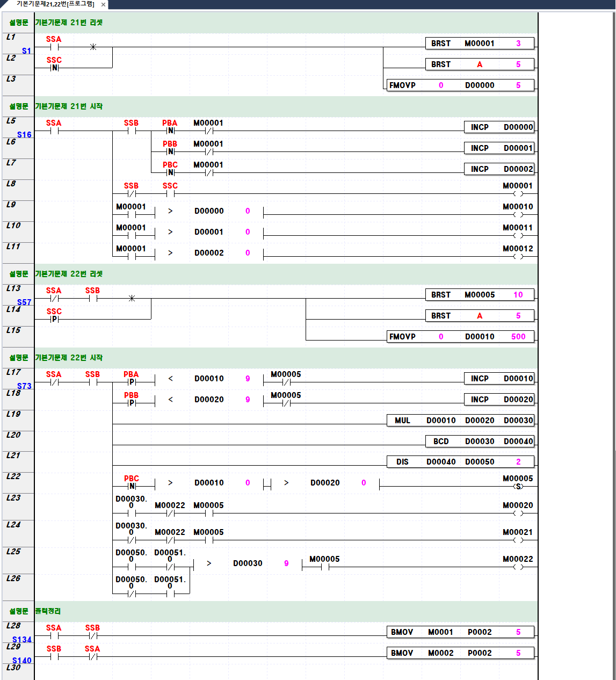Select the BMOV M0001 P0002 5 instruction
The height and width of the screenshot is (680, 616).
(460, 632)
